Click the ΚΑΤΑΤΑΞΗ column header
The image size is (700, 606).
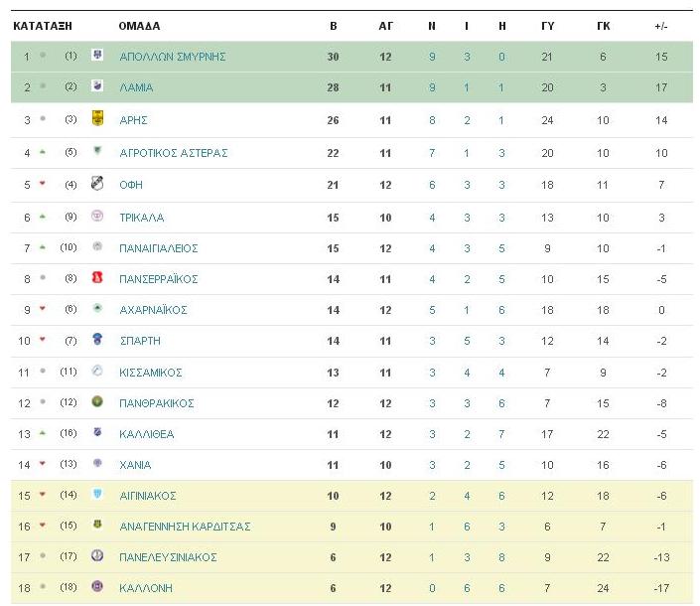pos(43,26)
